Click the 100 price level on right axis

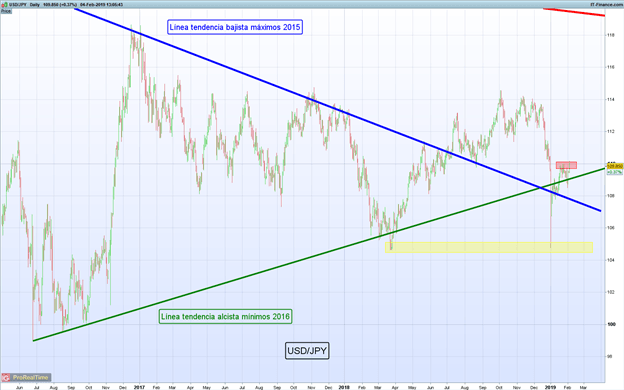[x=611, y=324]
